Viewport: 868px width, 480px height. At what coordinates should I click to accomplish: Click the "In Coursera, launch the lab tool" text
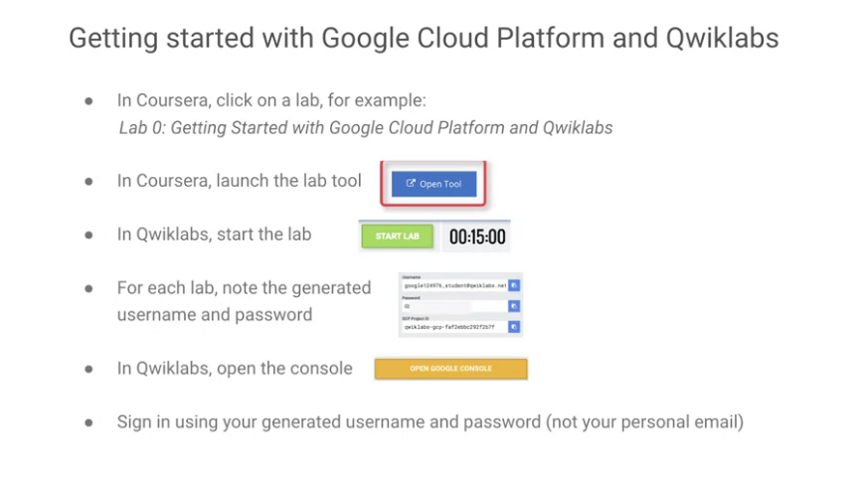(x=240, y=181)
